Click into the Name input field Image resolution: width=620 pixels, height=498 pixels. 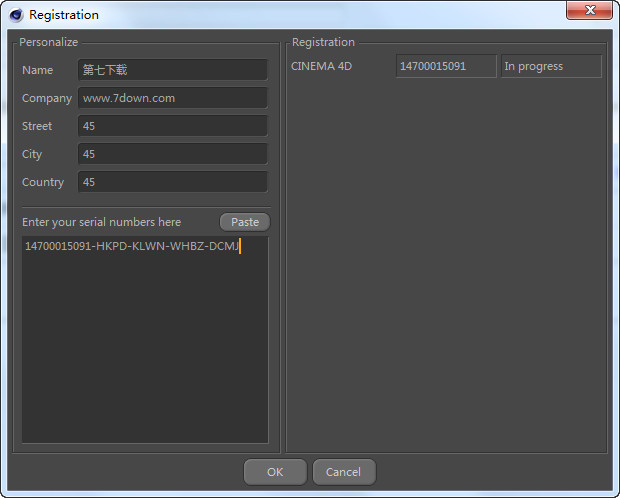click(x=172, y=70)
